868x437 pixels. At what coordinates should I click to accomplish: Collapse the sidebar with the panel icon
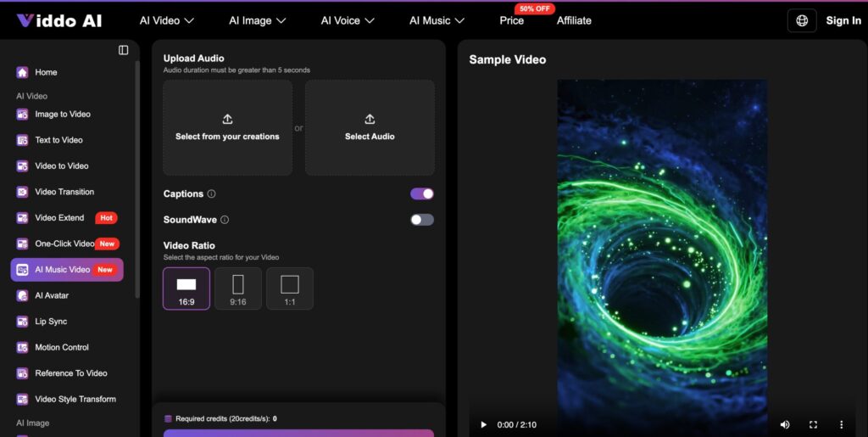pos(124,50)
